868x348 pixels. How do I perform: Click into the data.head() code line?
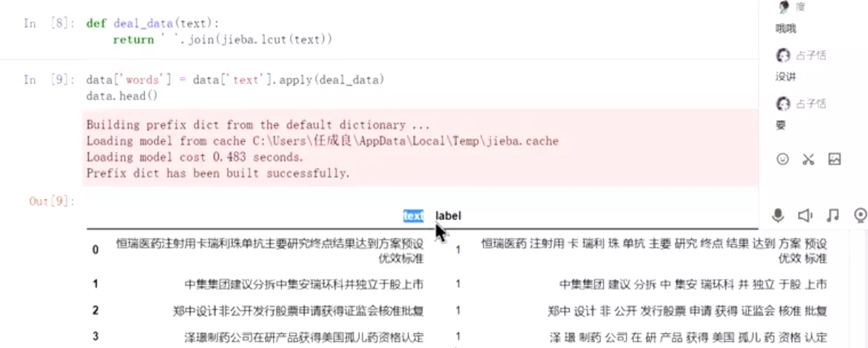pos(122,96)
